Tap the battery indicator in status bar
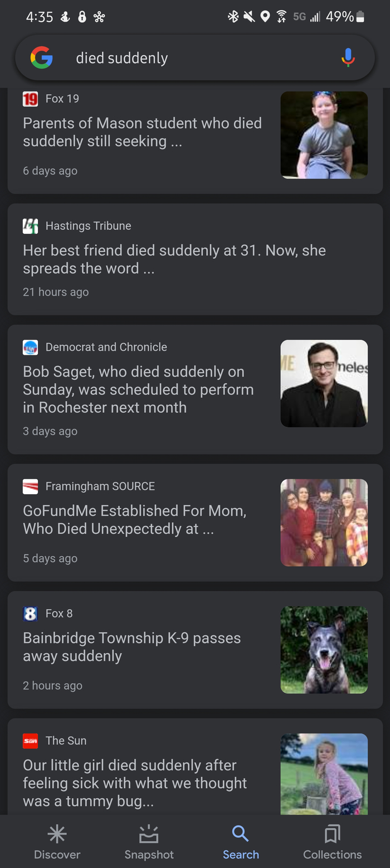 (360, 17)
